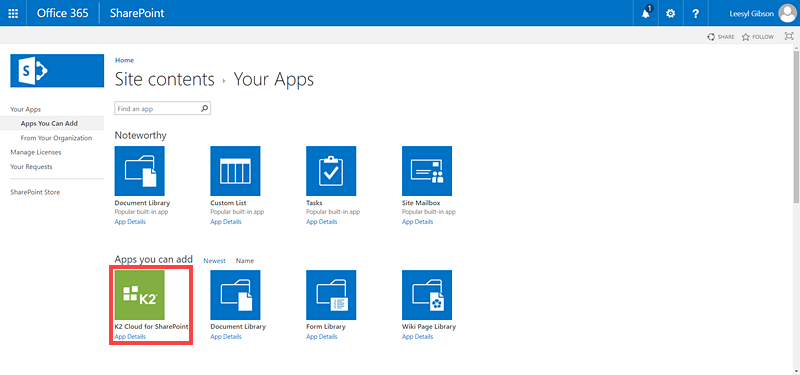The height and width of the screenshot is (375, 800).
Task: Open the settings gear menu
Action: (x=670, y=13)
